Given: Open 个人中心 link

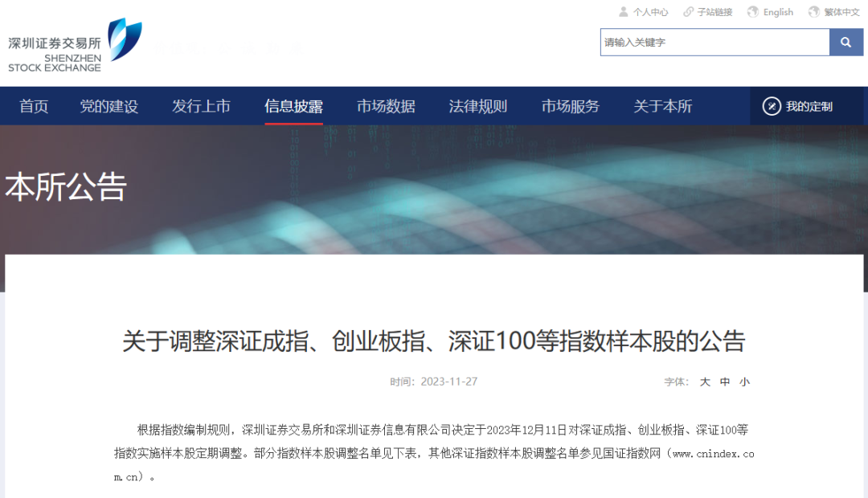Looking at the screenshot, I should tap(650, 11).
